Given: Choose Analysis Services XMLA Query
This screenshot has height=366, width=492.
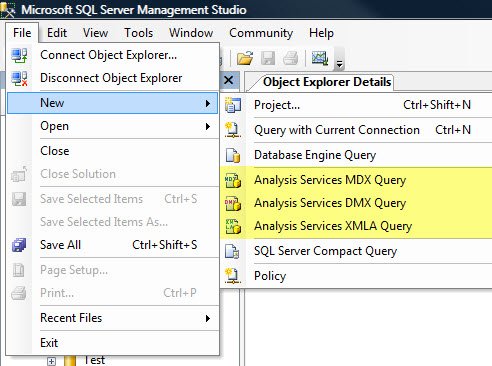Looking at the screenshot, I should (356, 226).
